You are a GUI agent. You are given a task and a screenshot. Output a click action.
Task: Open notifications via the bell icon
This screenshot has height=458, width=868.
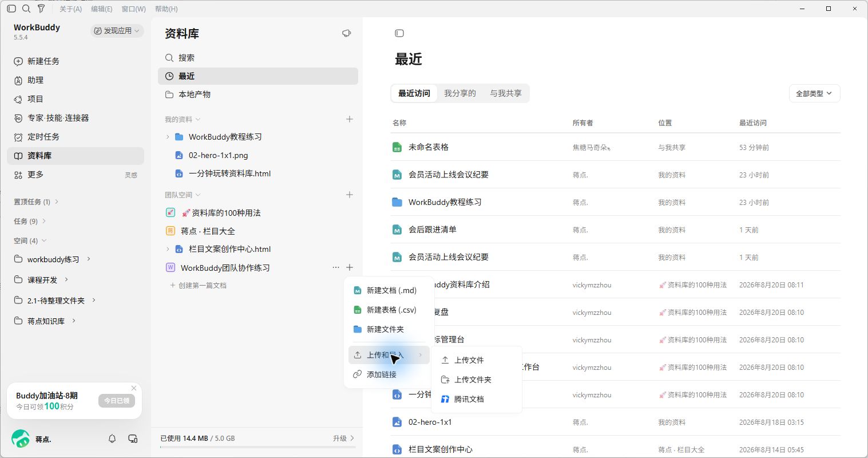(x=112, y=439)
